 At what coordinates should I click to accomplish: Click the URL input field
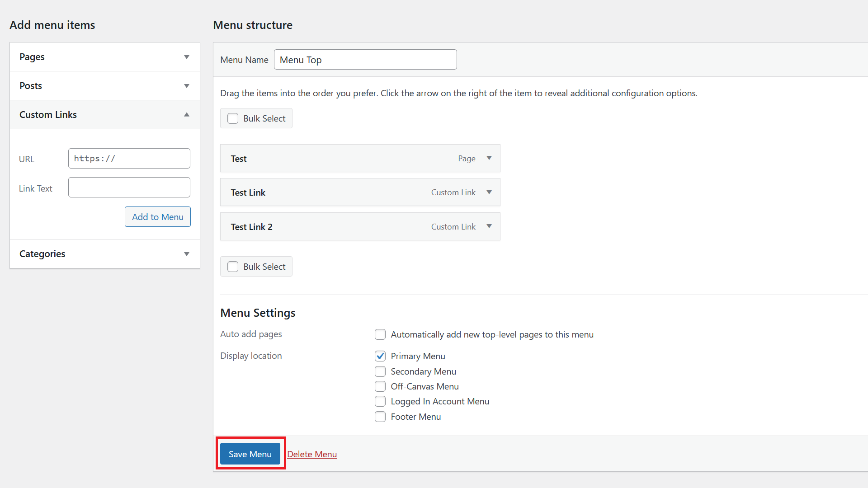[x=129, y=158]
